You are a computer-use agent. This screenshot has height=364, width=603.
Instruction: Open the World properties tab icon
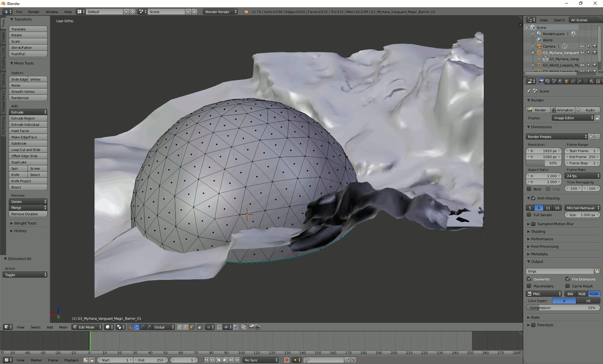[560, 81]
